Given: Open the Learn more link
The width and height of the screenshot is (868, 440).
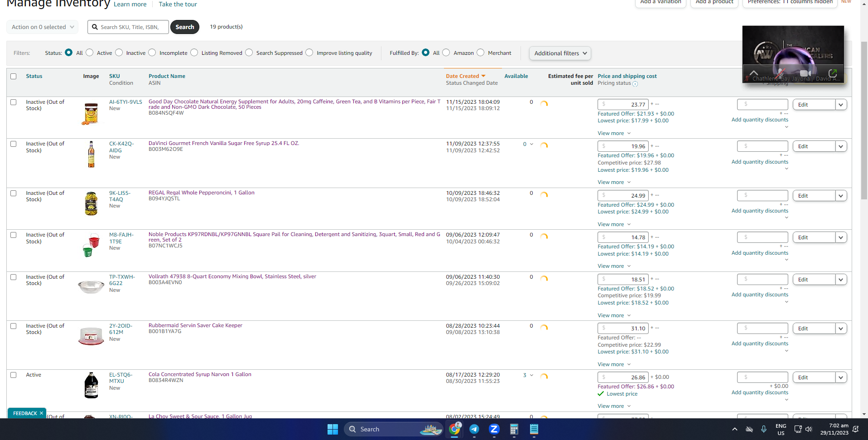Looking at the screenshot, I should (130, 4).
